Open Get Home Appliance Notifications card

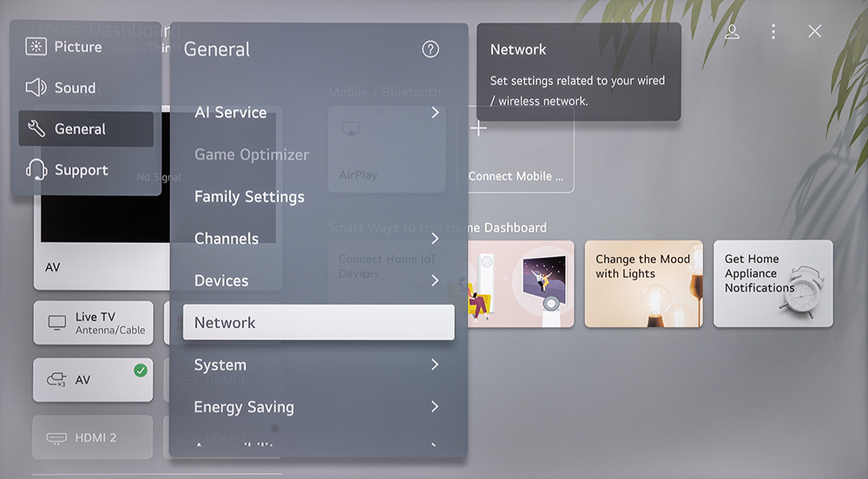pyautogui.click(x=773, y=284)
